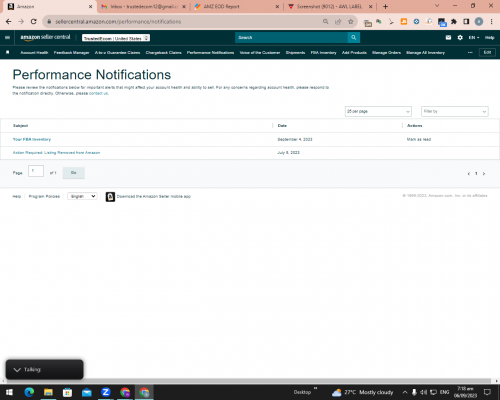Image resolution: width=500 pixels, height=400 pixels.
Task: Open the Chrome extensions puzzle icon
Action: [x=454, y=22]
